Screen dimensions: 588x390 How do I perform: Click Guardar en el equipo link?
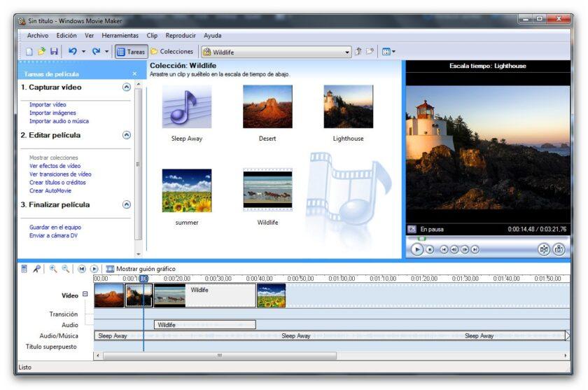tap(55, 228)
